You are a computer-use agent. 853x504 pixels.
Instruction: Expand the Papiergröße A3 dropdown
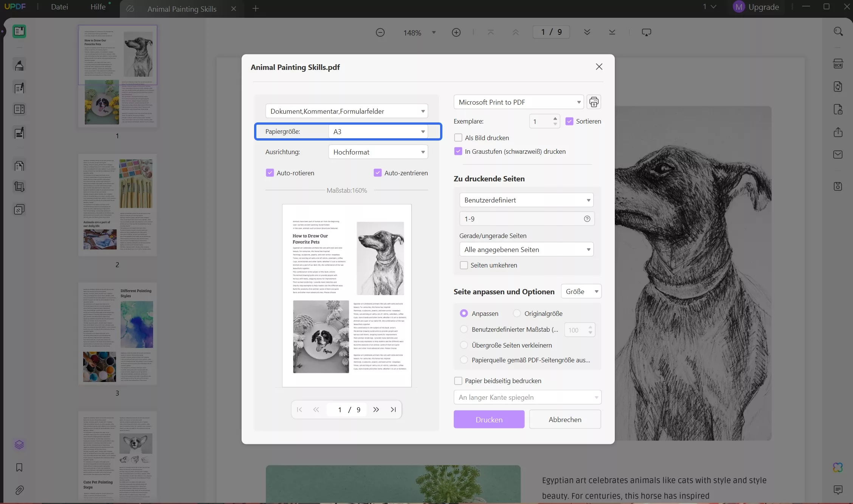pos(378,131)
